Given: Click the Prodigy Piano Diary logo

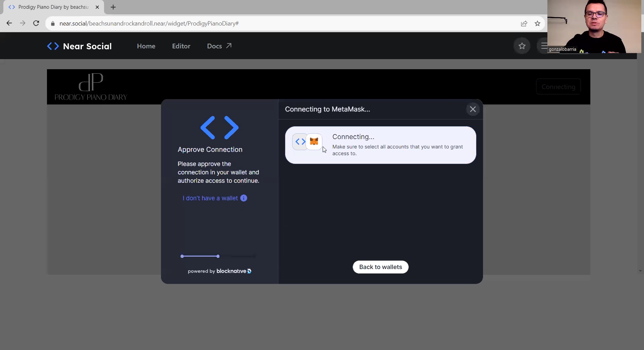Looking at the screenshot, I should 91,87.
